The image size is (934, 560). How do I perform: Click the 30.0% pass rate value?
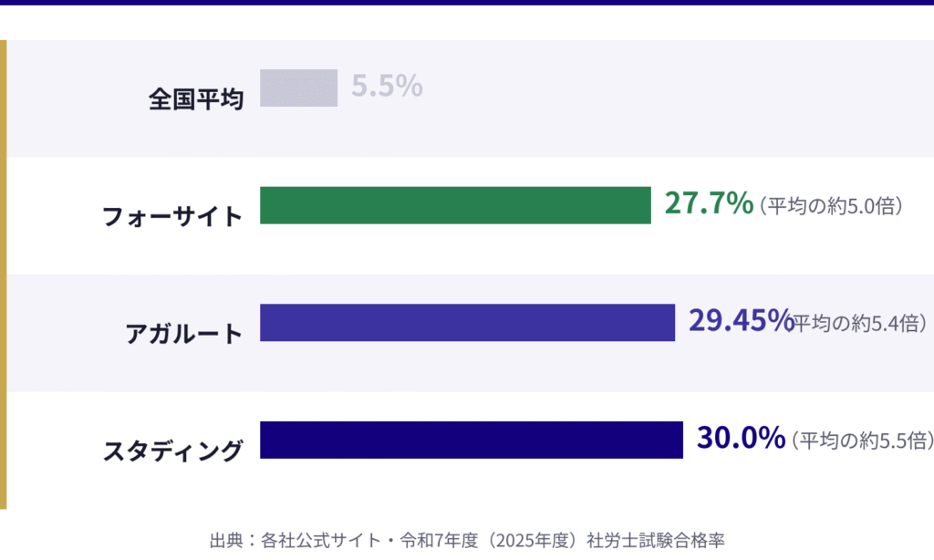(741, 438)
